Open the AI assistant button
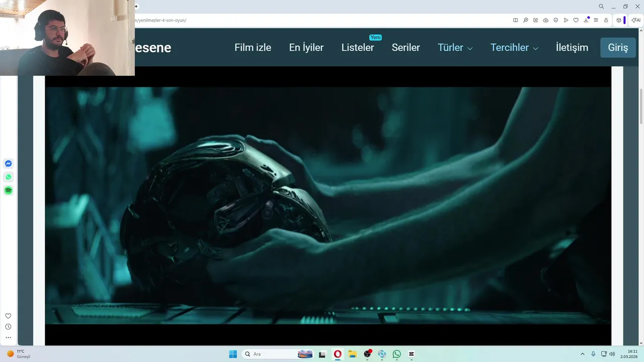644x362 pixels. [x=636, y=20]
